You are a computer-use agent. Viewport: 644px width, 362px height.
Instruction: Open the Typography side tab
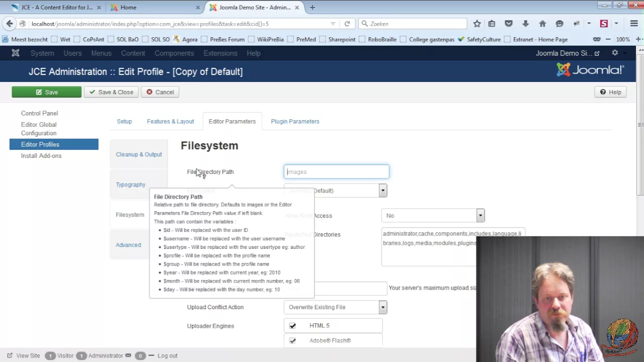tap(131, 185)
